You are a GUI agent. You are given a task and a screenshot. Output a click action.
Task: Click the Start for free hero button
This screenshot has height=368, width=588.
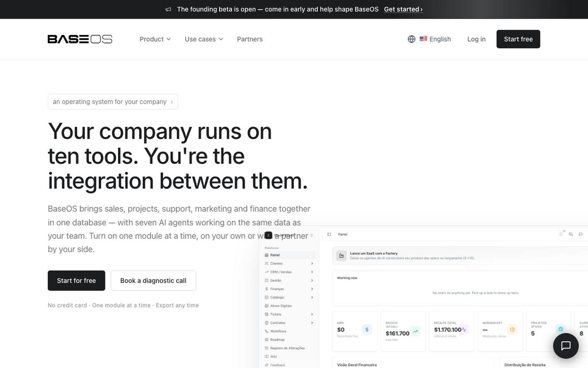pos(76,281)
